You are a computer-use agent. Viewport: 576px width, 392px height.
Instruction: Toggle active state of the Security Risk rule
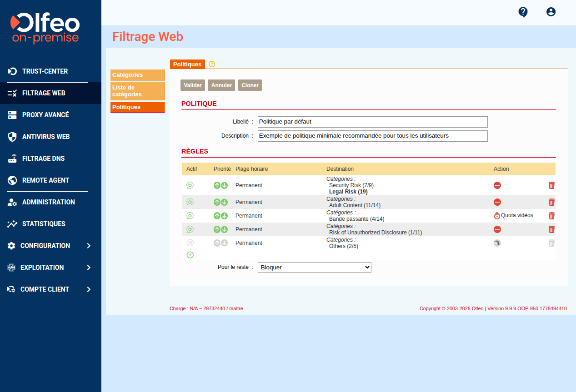[x=190, y=185]
